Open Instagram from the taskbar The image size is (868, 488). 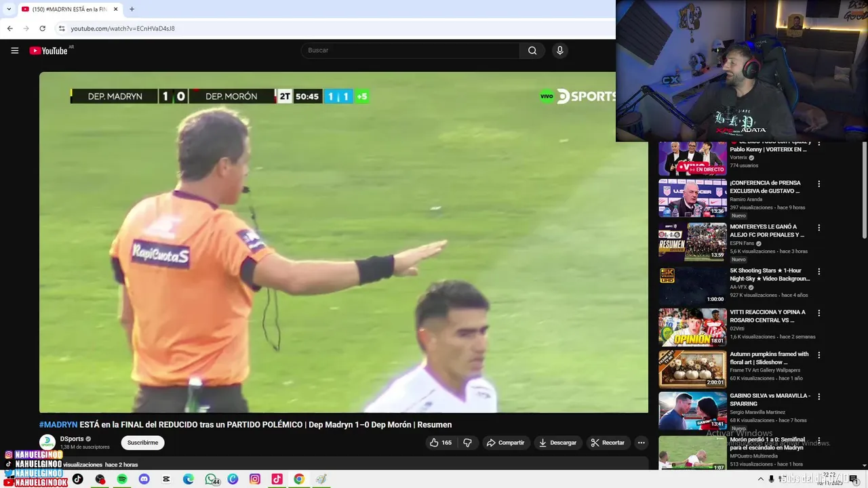(255, 479)
